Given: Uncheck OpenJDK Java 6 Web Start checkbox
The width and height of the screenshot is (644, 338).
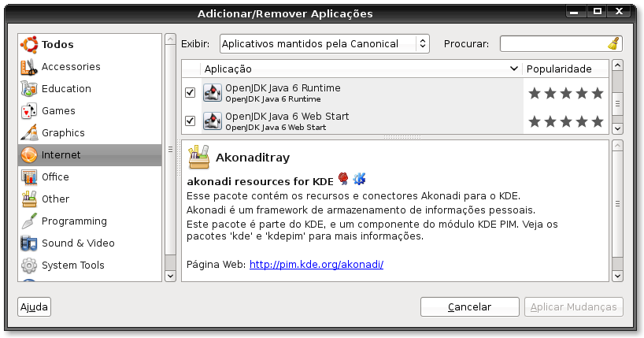Looking at the screenshot, I should pos(190,121).
